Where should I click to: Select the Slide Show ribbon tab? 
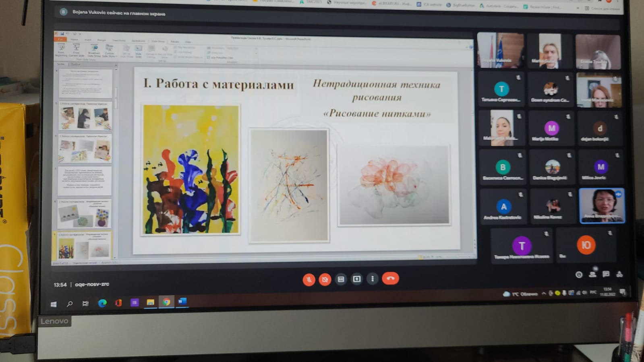158,41
